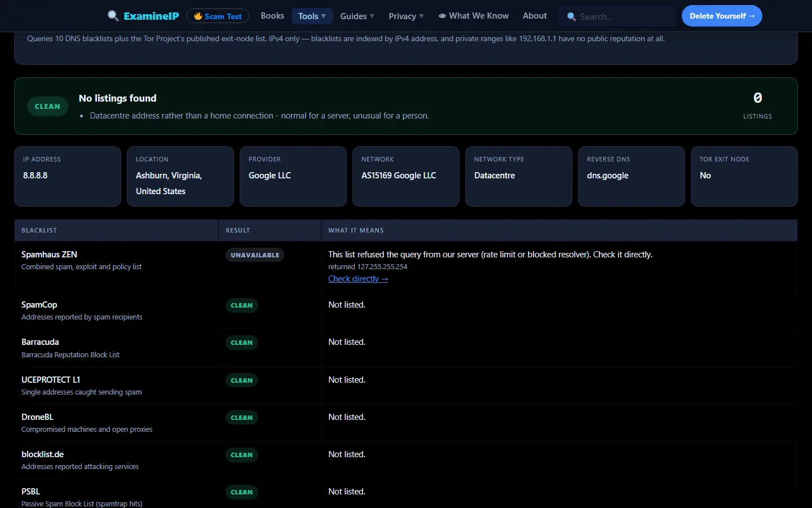Click the ExamineIP magnifier logo icon
Image resolution: width=812 pixels, height=508 pixels.
click(x=113, y=16)
